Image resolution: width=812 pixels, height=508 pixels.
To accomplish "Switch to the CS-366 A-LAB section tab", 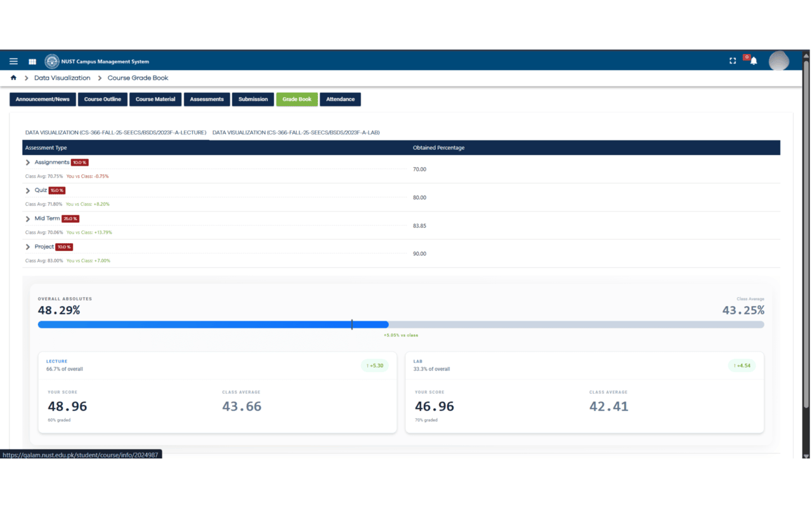I will pyautogui.click(x=296, y=133).
